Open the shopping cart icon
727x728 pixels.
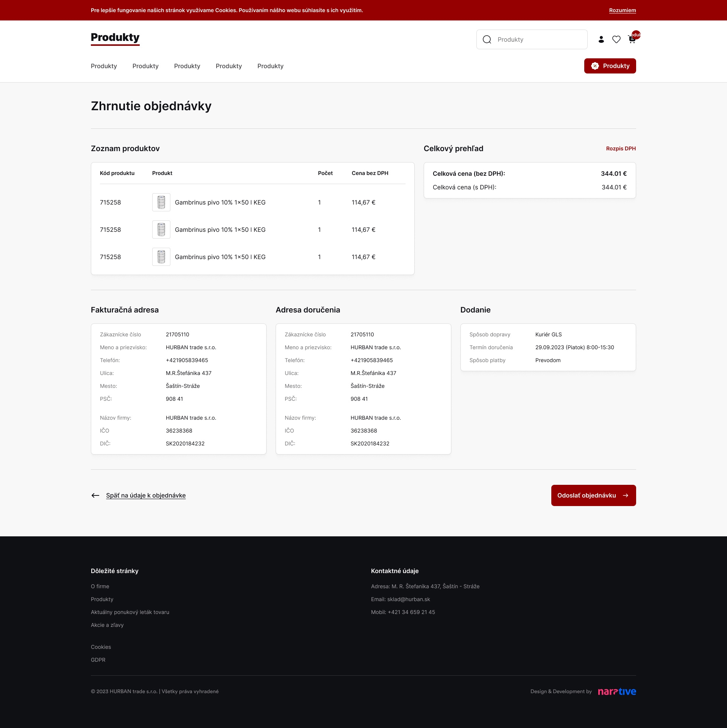coord(632,40)
